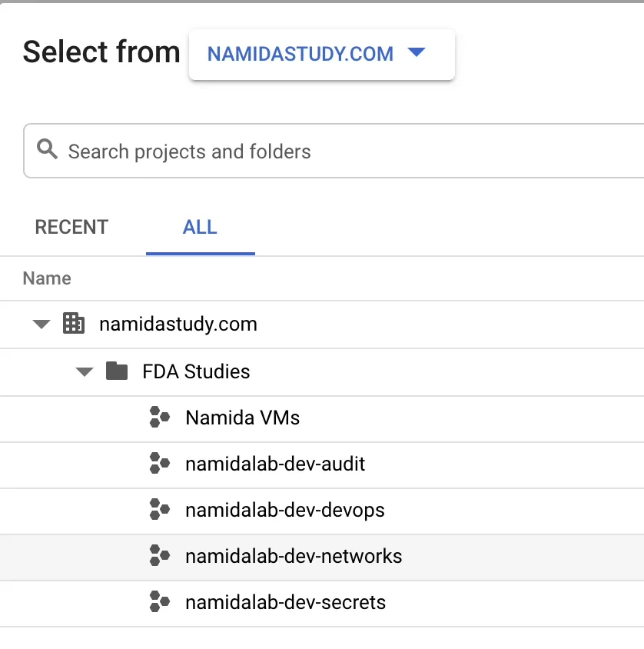Click the dropdown arrow next to NAMIDASTUDY.COM
Viewport: 644px width, 649px height.
click(x=416, y=53)
